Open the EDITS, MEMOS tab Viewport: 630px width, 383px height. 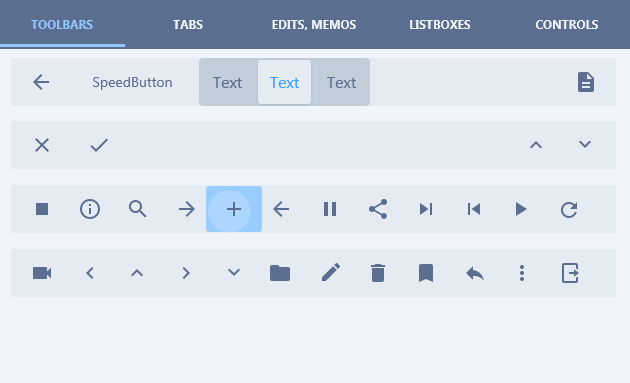click(314, 25)
